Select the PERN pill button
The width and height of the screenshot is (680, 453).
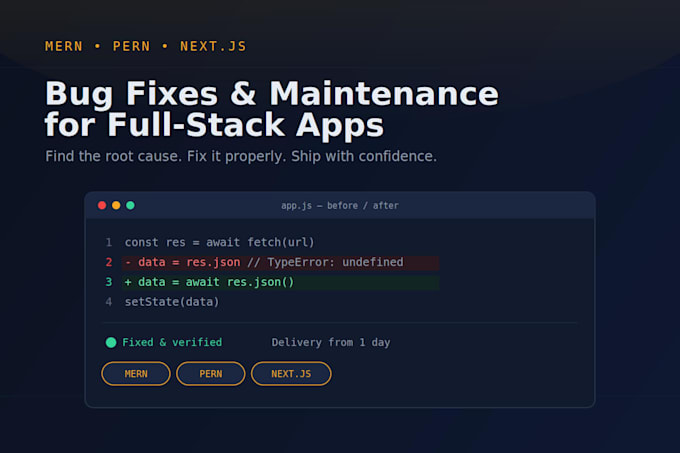[211, 374]
